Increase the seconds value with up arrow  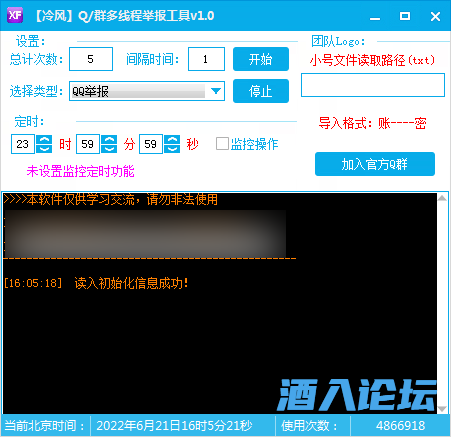pos(172,139)
